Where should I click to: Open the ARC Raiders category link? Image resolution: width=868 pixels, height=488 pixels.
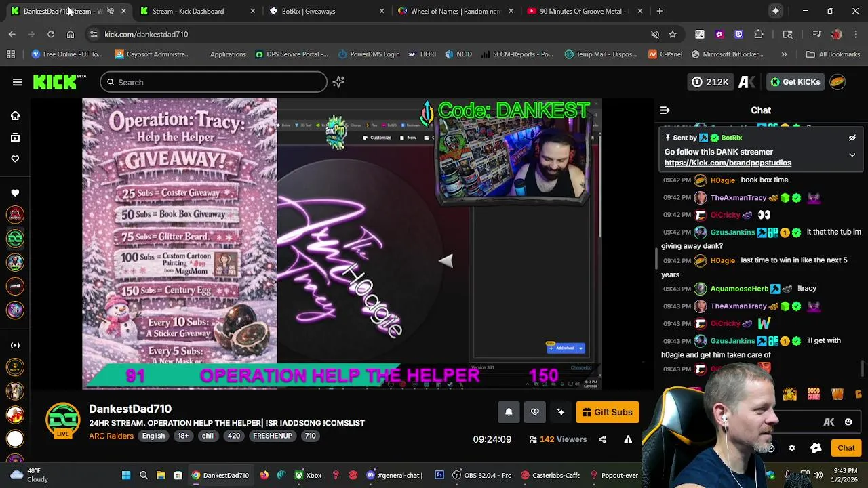pyautogui.click(x=111, y=436)
